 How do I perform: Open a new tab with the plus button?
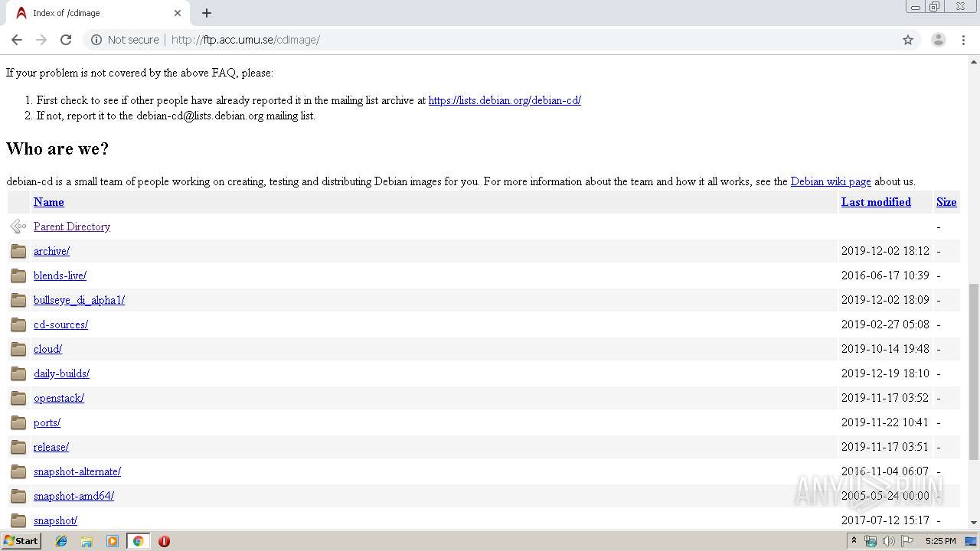(x=207, y=13)
